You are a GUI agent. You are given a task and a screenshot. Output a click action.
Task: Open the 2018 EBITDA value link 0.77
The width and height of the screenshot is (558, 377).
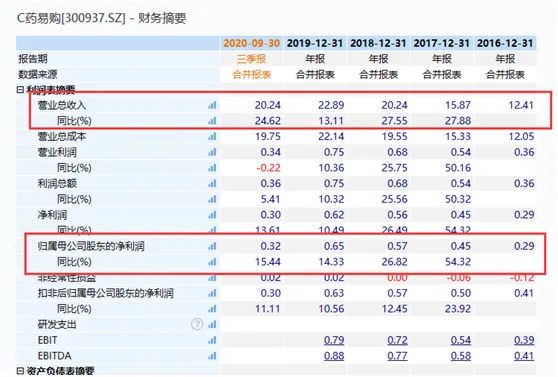point(397,356)
